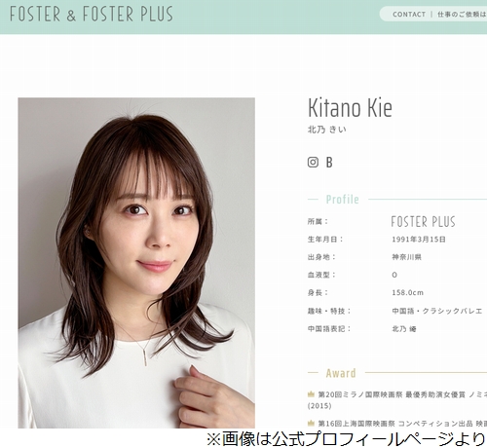The width and height of the screenshot is (487, 448).
Task: Go home via FOSTER & FOSTER PLUS logo
Action: click(x=92, y=14)
